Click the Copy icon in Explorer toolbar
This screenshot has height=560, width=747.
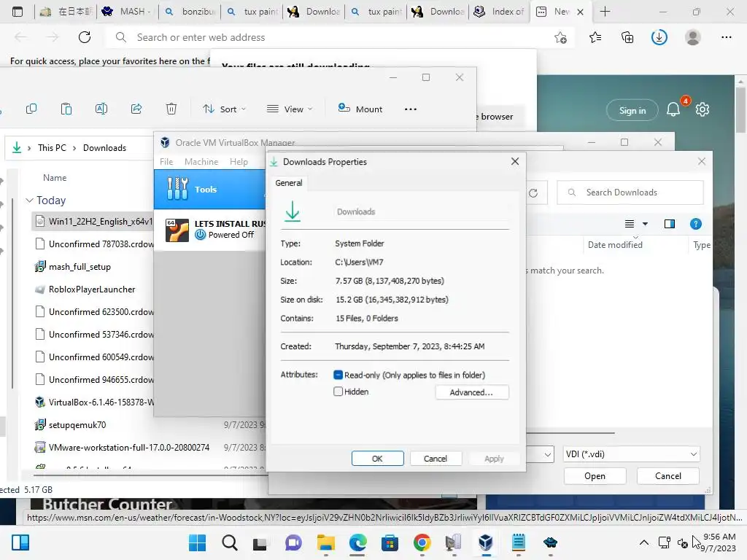pos(31,109)
